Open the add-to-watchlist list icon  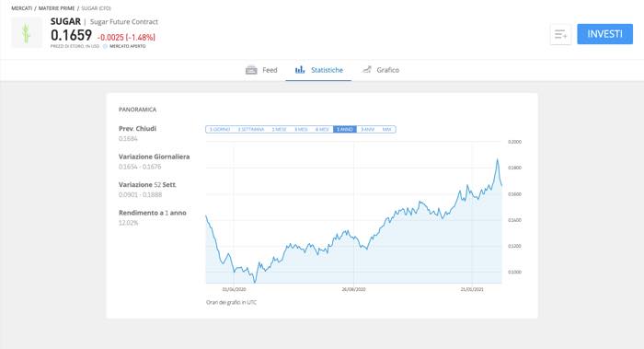(560, 34)
